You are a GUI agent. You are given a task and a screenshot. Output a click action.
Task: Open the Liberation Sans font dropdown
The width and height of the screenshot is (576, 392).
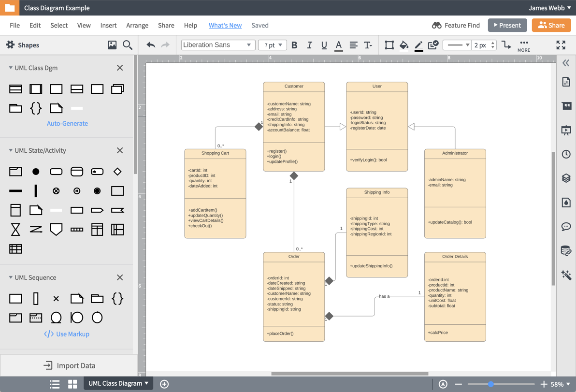click(x=218, y=45)
